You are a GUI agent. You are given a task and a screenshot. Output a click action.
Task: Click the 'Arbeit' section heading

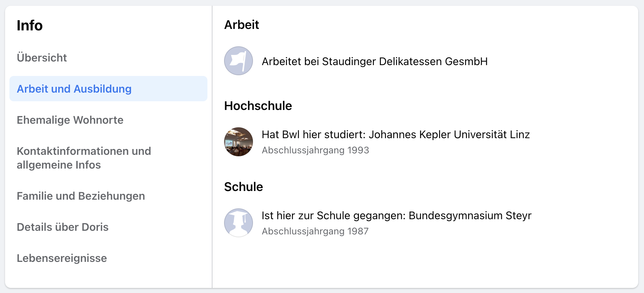coord(242,25)
